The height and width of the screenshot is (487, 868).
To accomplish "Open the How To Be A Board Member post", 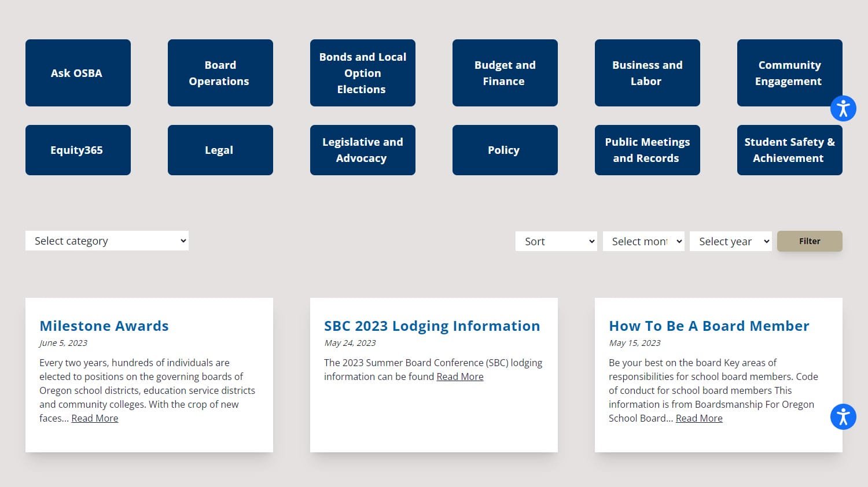I will tap(709, 326).
